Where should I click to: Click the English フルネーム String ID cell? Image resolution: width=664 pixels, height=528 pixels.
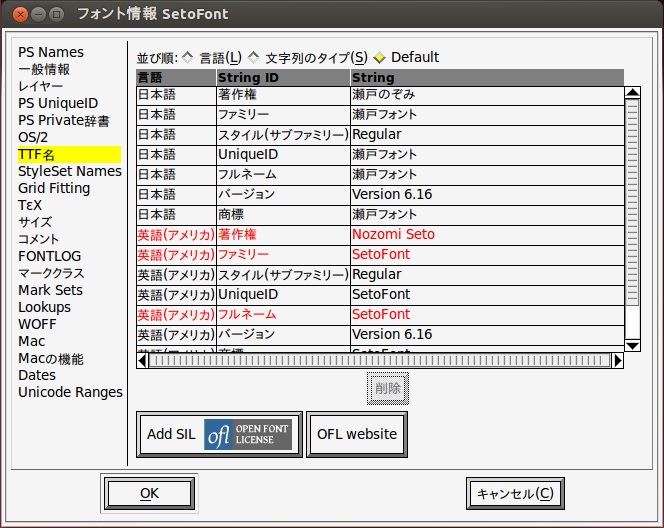click(x=283, y=315)
